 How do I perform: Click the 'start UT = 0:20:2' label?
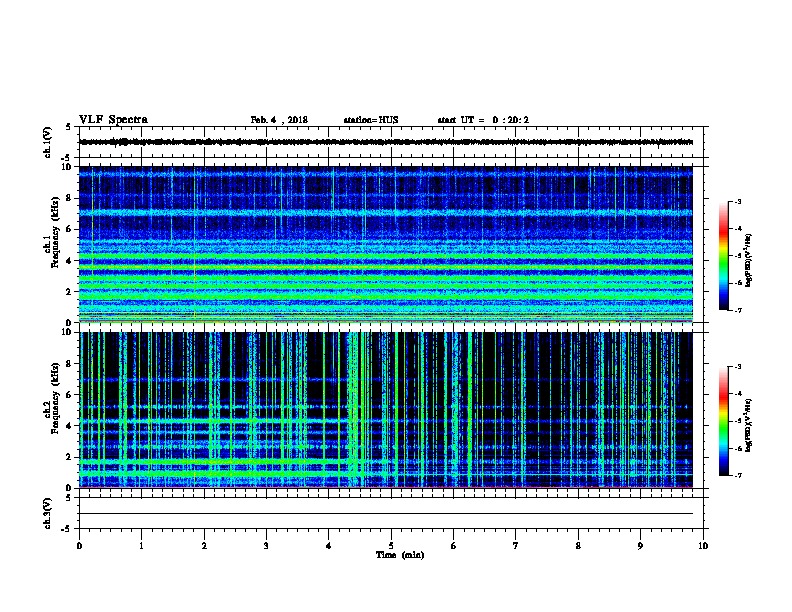point(483,120)
